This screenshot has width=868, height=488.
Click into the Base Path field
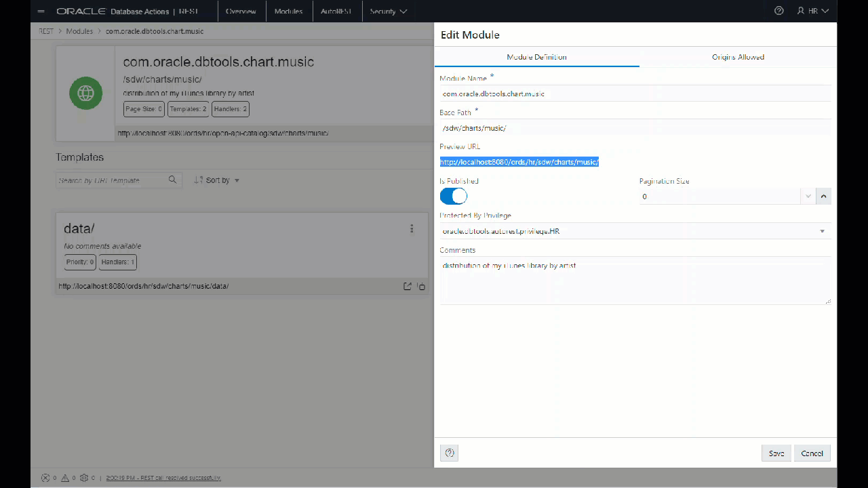pos(635,127)
